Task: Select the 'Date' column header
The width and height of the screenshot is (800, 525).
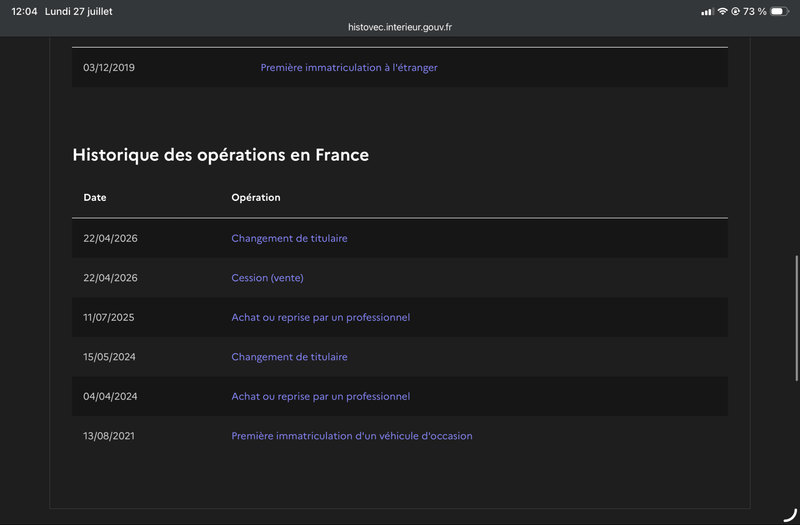Action: 95,197
